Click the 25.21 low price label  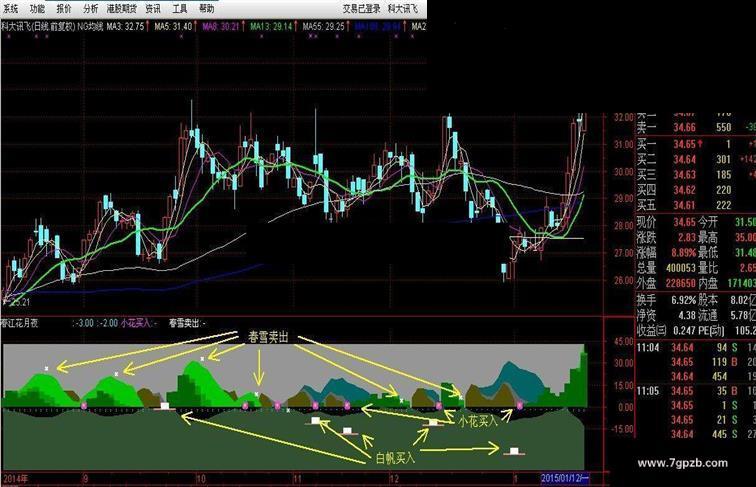click(20, 302)
